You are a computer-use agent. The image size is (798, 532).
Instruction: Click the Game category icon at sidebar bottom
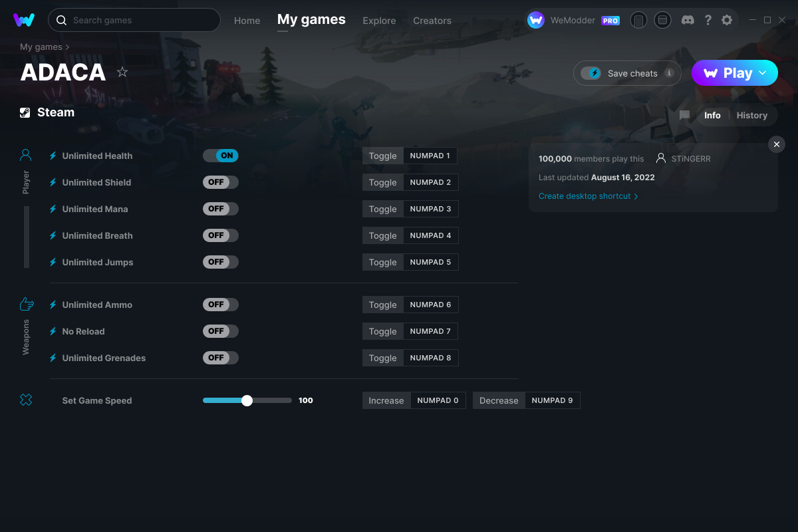click(x=26, y=400)
